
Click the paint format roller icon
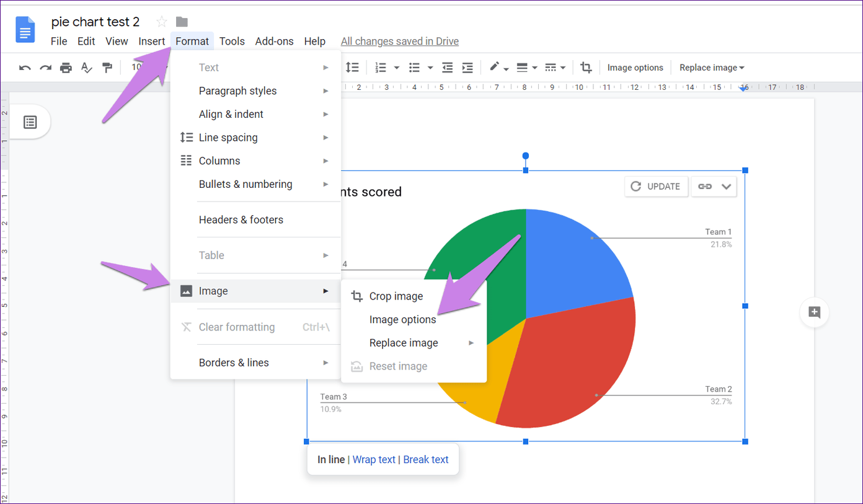click(107, 68)
